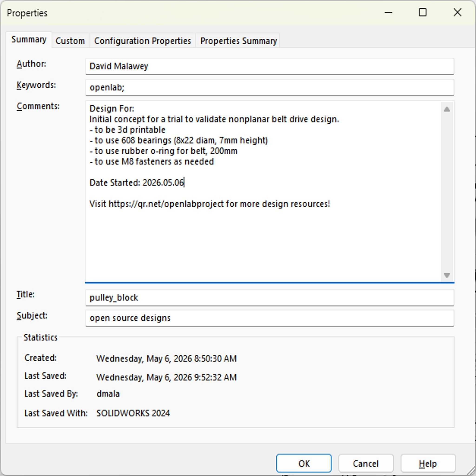Viewport: 476px width, 476px height.
Task: Click the Comments scrollbar down arrow
Action: pos(447,275)
